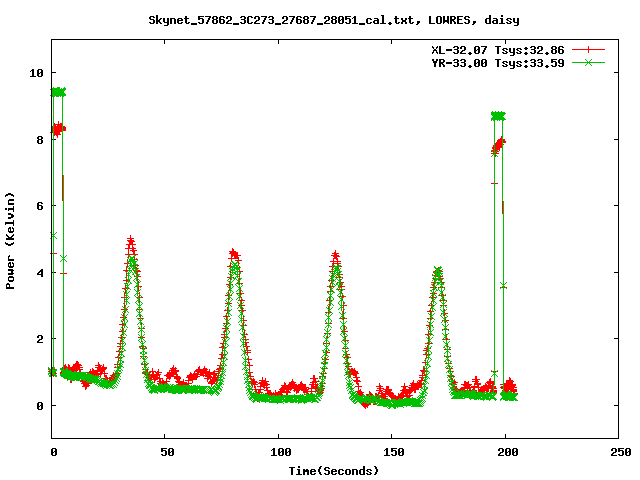Click x-axis tick label 200
This screenshot has width=640, height=480.
[x=507, y=452]
